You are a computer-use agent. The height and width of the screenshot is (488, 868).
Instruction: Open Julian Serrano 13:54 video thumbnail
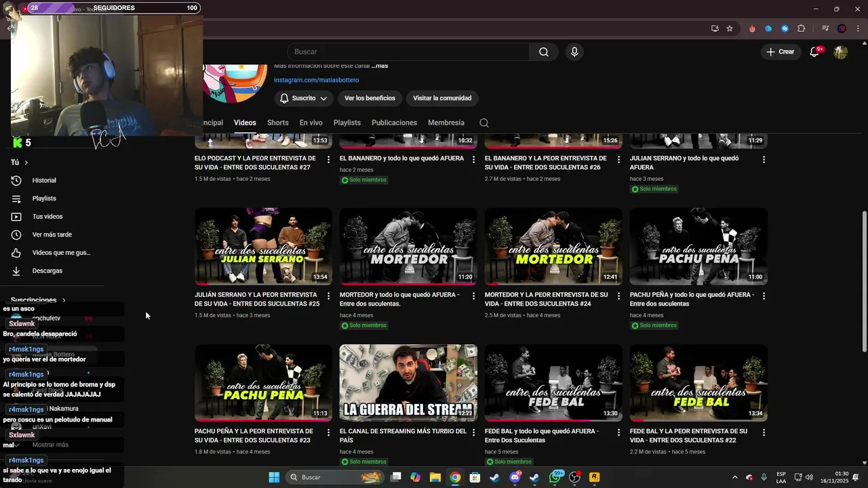pyautogui.click(x=263, y=246)
